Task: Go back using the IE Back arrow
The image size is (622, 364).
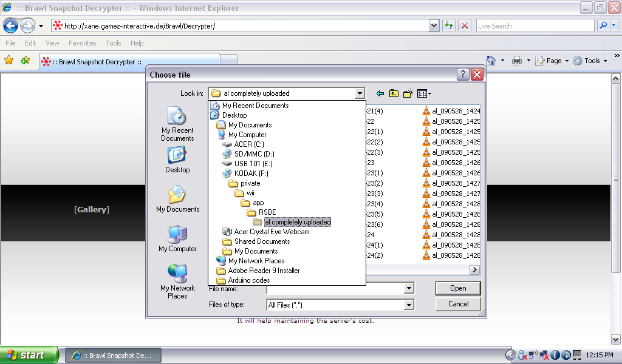Action: [x=11, y=26]
